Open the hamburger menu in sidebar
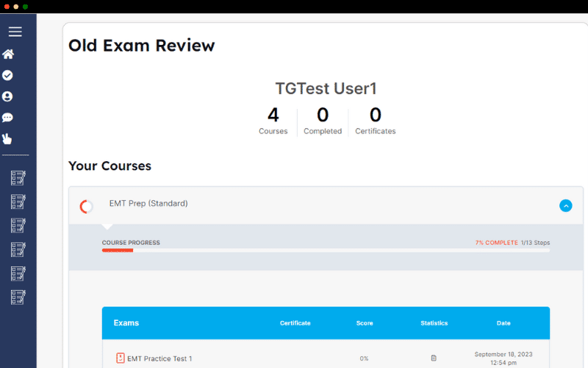 point(15,32)
